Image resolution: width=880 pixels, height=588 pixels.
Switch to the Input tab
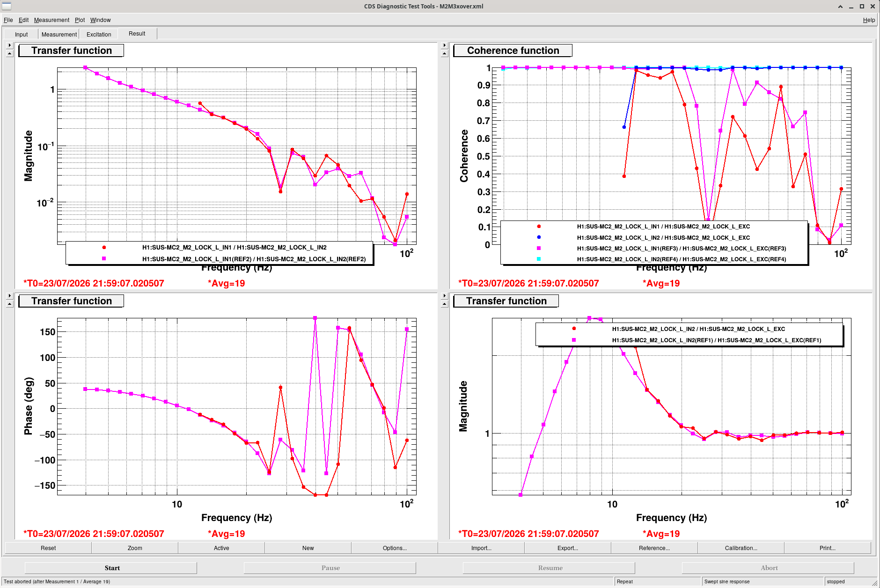[x=21, y=34]
